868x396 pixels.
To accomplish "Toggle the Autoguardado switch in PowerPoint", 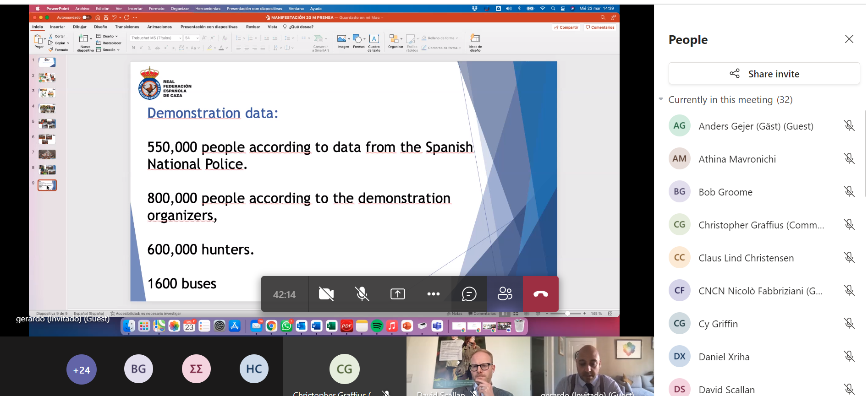I will pos(86,17).
